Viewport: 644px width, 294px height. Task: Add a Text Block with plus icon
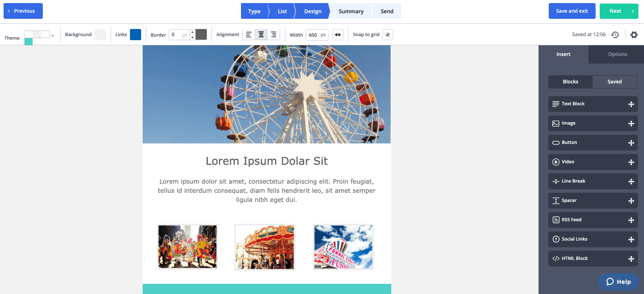(x=631, y=104)
